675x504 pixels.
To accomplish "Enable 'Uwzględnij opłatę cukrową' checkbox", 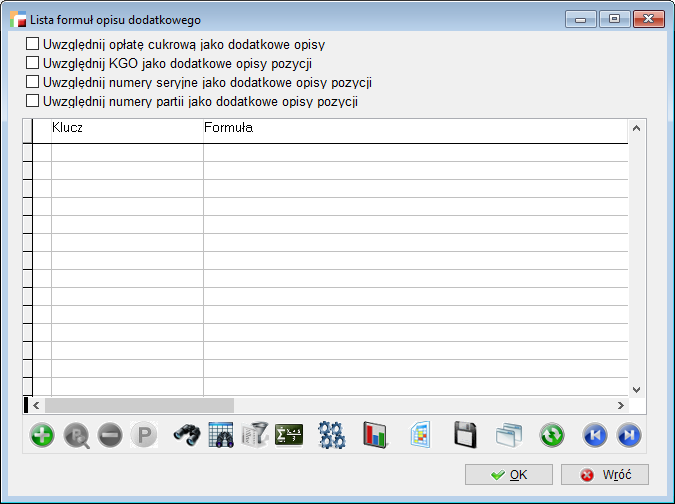I will (x=33, y=44).
